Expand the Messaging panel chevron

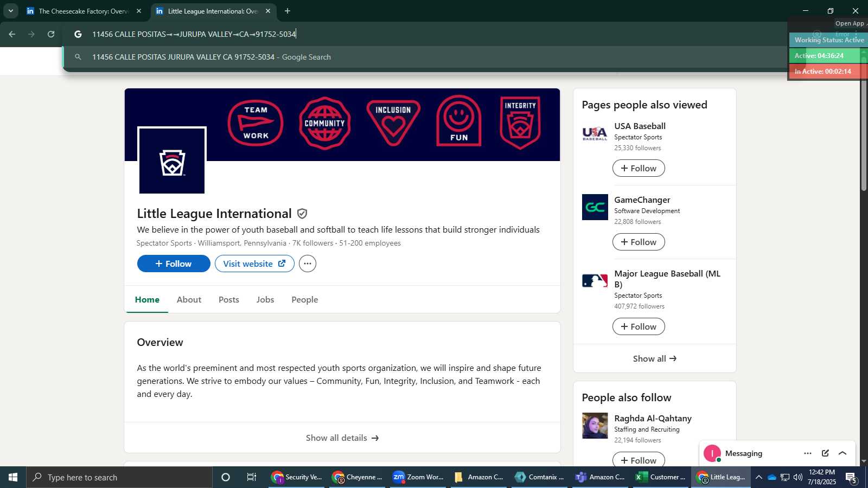click(843, 453)
